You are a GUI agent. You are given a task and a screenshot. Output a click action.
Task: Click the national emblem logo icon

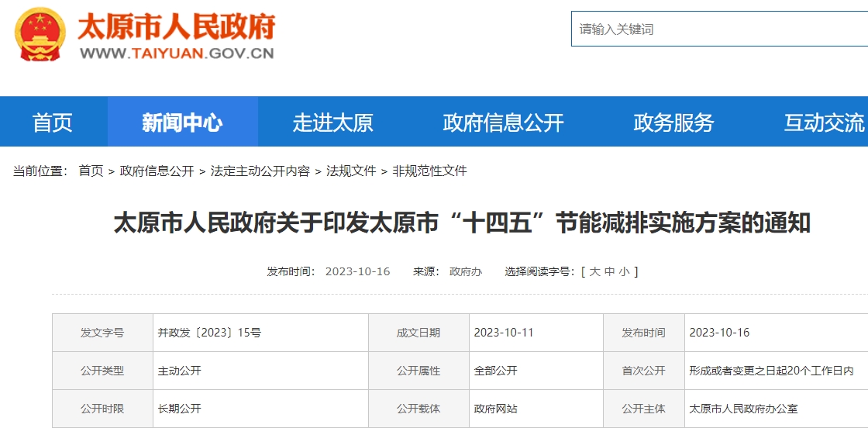[x=41, y=34]
